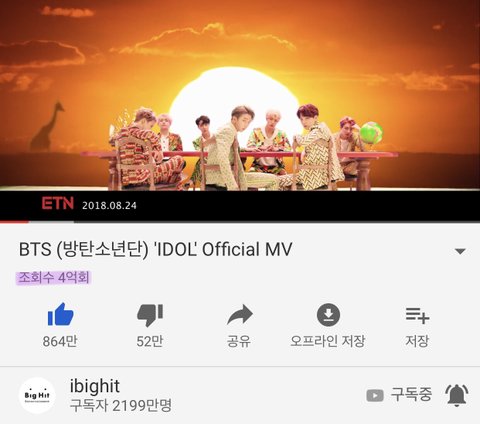Tap the share arrow icon

pyautogui.click(x=240, y=314)
